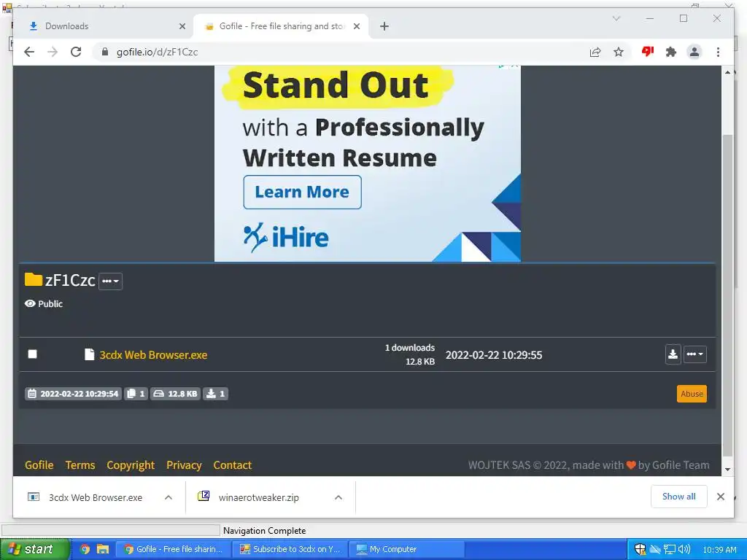The height and width of the screenshot is (560, 747).
Task: Switch to Gofile taskbar button
Action: click(174, 549)
